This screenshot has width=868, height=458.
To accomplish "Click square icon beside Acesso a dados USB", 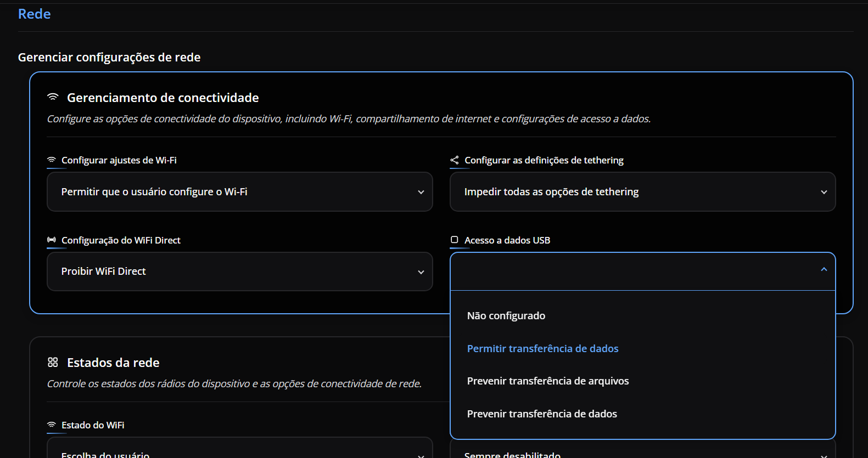I will (x=455, y=240).
